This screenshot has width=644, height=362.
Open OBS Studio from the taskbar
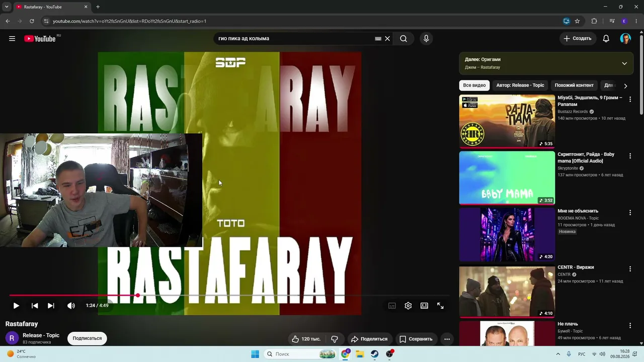(x=389, y=354)
